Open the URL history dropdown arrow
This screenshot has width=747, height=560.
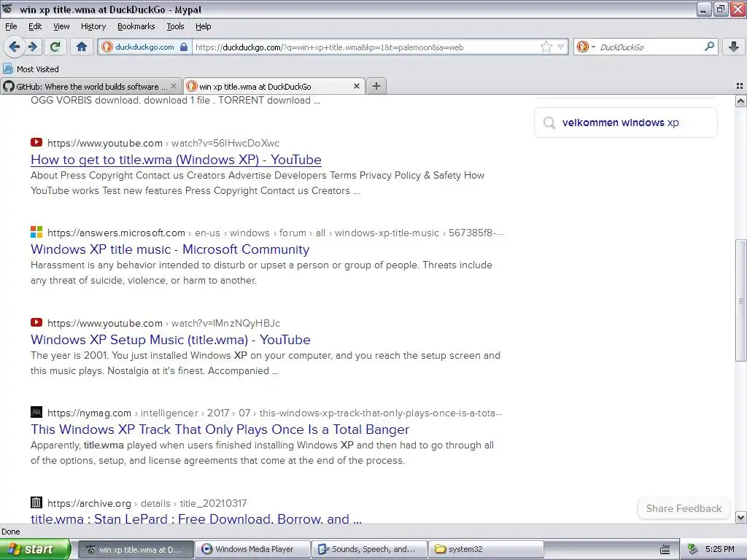(x=561, y=47)
